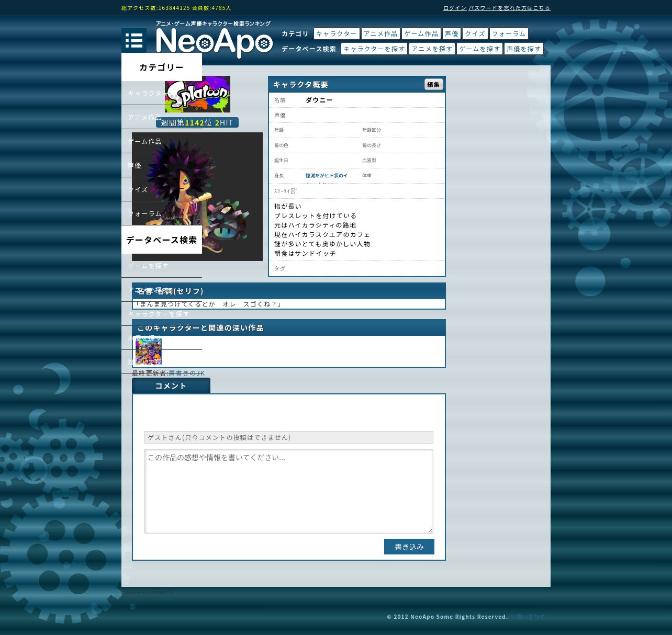Open the お問い合わせ footer link
The image size is (672, 635).
point(528,617)
